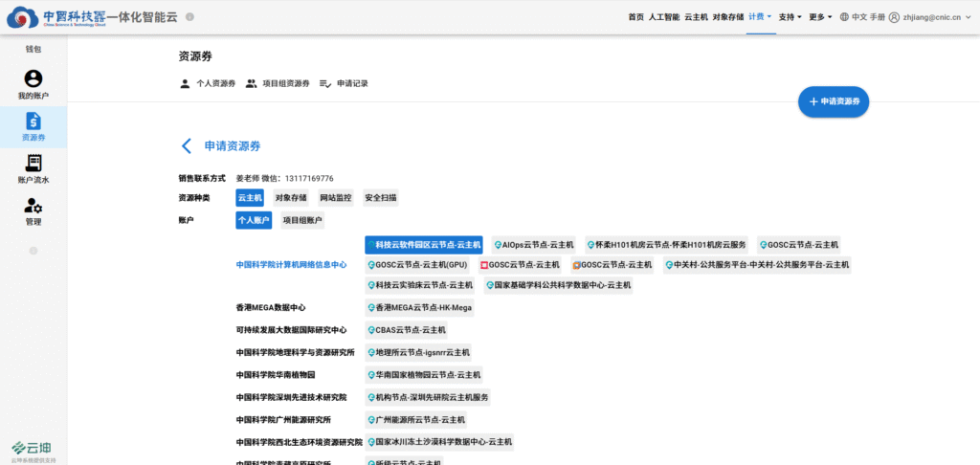Switch to the 申请记录 tab
Image resolution: width=980 pixels, height=465 pixels.
coord(344,83)
